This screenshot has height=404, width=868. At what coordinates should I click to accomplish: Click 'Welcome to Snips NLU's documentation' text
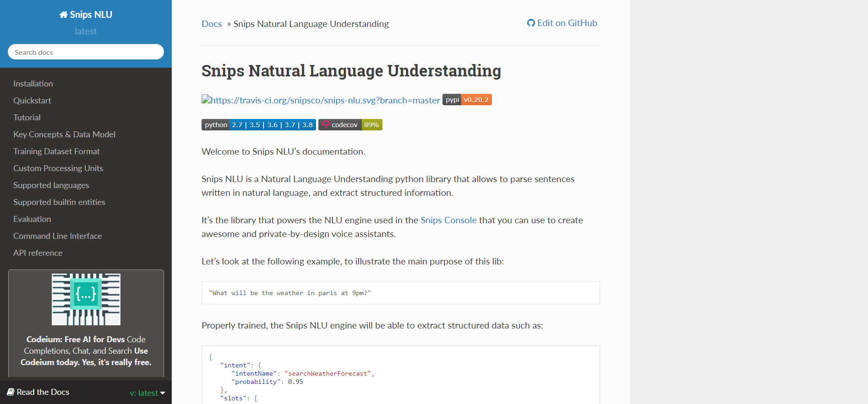[x=284, y=151]
